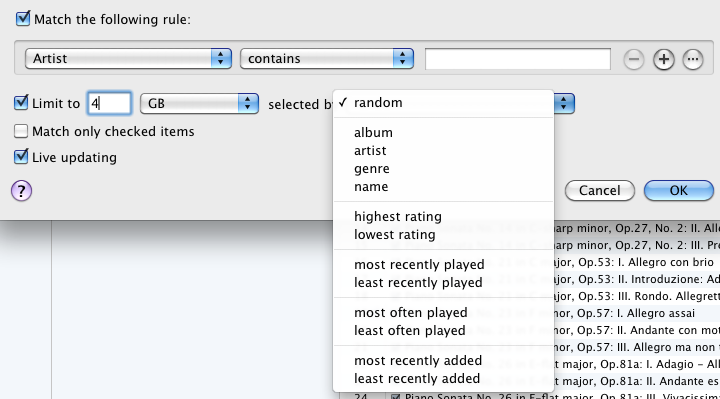Click the empty rule value text field
Viewport: 720px width, 399px height.
pos(518,59)
